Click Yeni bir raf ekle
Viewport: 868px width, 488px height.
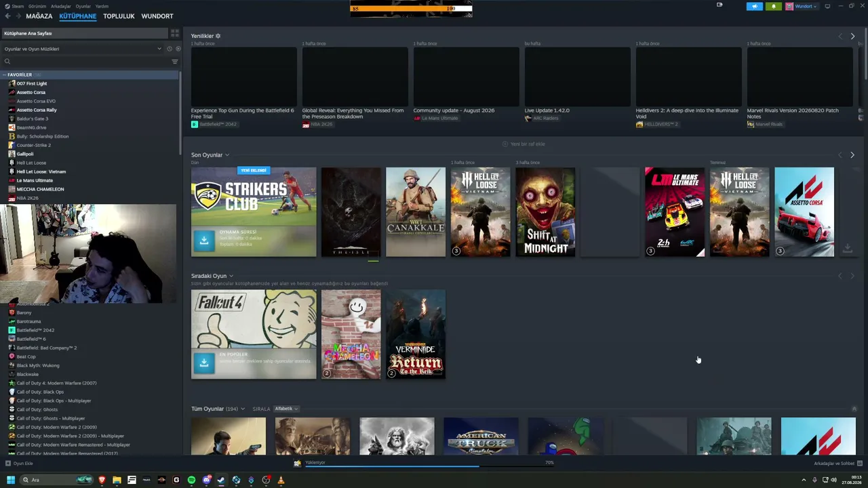pos(524,144)
